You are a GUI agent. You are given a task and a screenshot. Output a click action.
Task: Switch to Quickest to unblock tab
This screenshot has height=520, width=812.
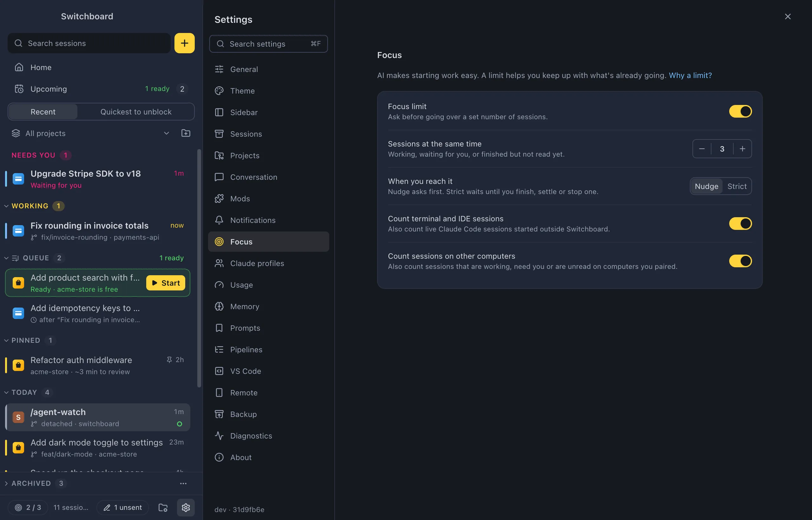[136, 112]
